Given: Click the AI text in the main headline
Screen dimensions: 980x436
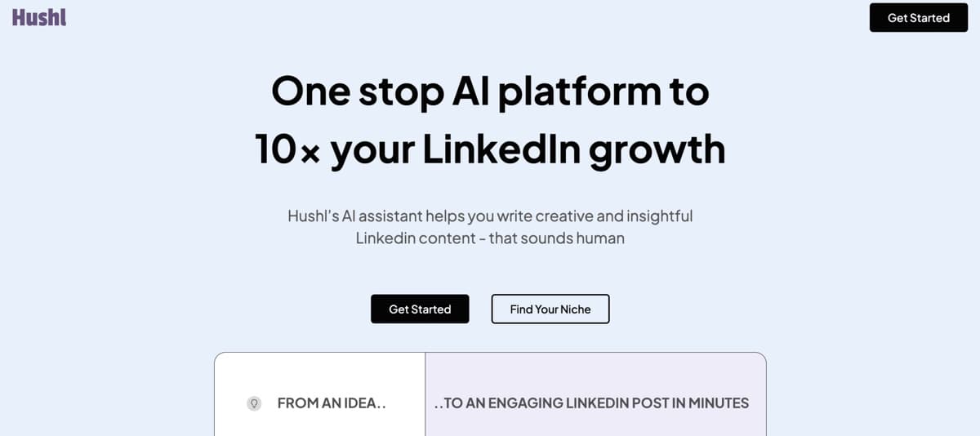Looking at the screenshot, I should (470, 91).
